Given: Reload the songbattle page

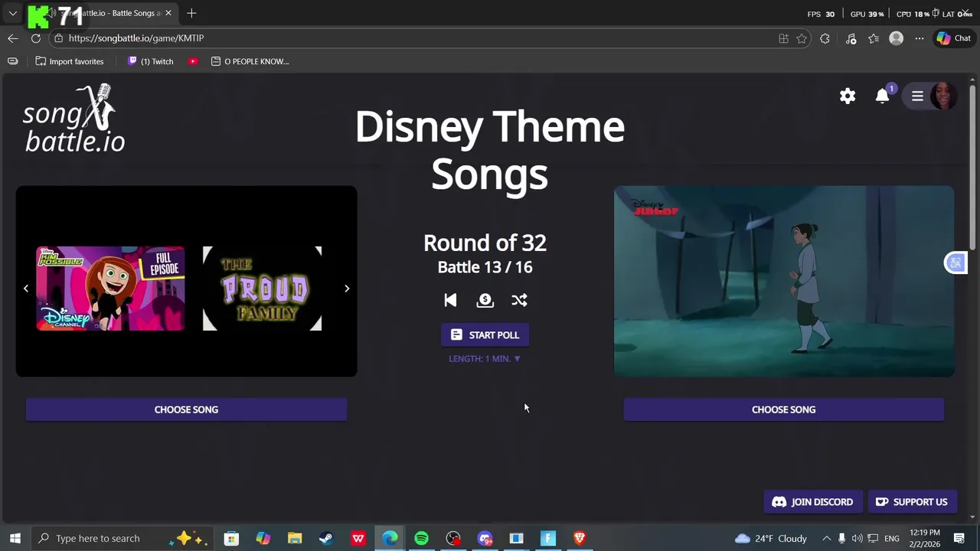Looking at the screenshot, I should coord(35,38).
